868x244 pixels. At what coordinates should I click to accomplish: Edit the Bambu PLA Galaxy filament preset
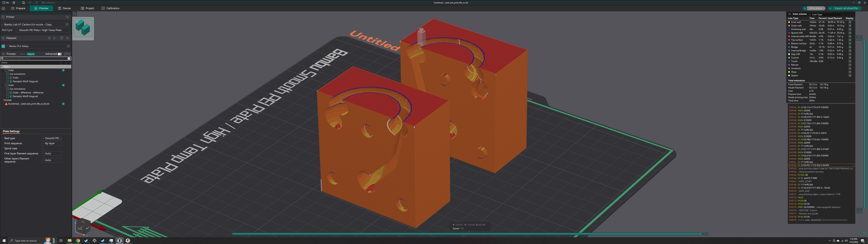pyautogui.click(x=68, y=46)
